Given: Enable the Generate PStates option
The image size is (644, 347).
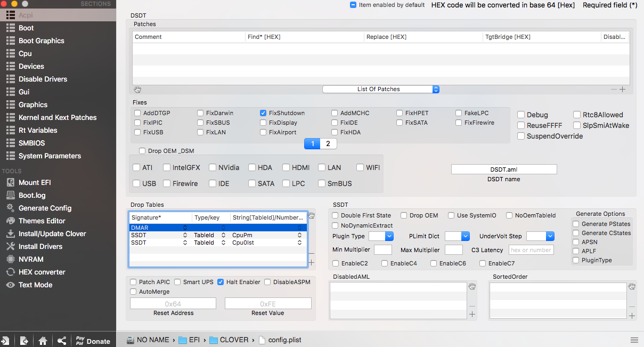Looking at the screenshot, I should pyautogui.click(x=576, y=224).
